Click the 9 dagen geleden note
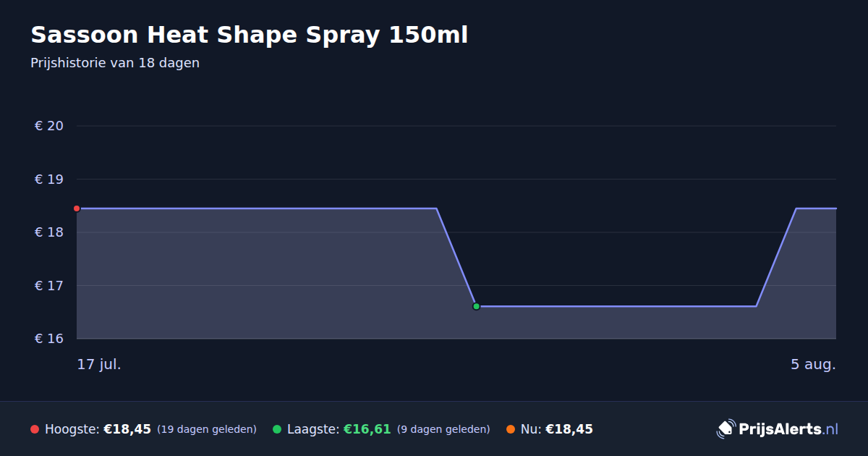 [x=443, y=430]
